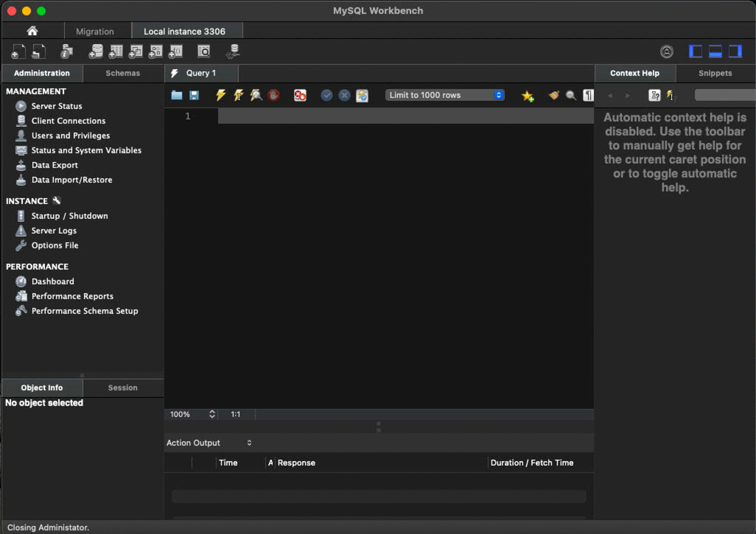756x534 pixels.
Task: Go to the Home tab
Action: 32,31
